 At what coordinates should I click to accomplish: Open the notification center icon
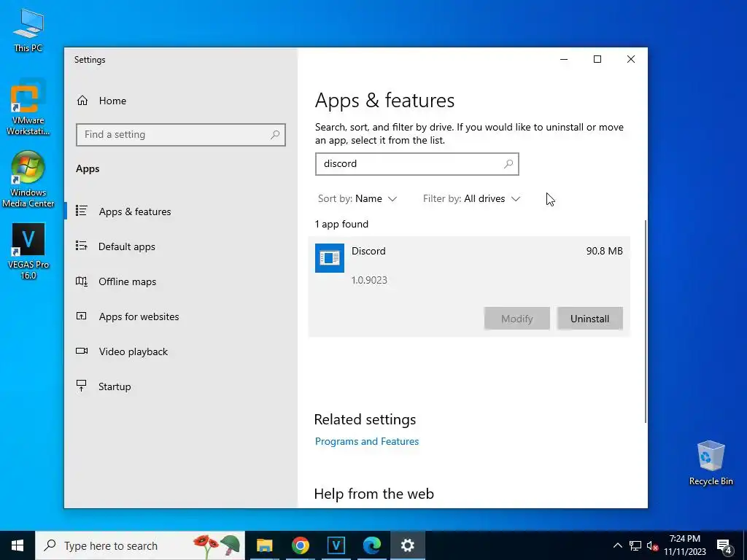724,546
